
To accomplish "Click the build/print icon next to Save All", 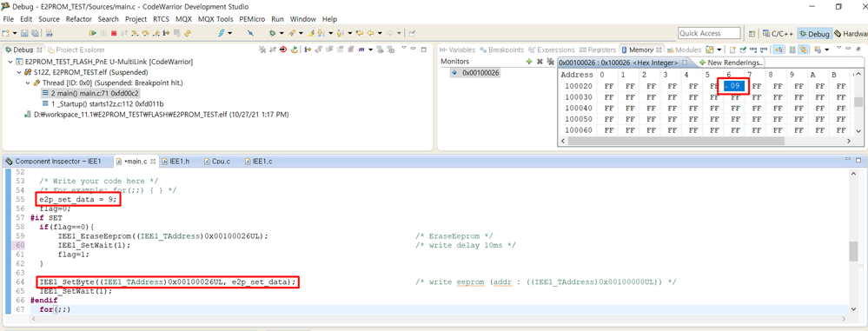I will 50,33.
